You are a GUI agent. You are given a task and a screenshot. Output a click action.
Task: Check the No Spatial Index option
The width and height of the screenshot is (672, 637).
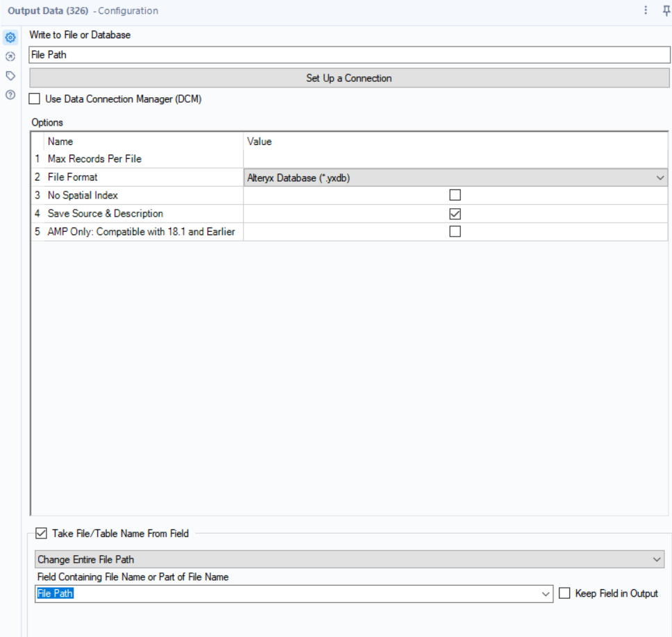coord(455,195)
